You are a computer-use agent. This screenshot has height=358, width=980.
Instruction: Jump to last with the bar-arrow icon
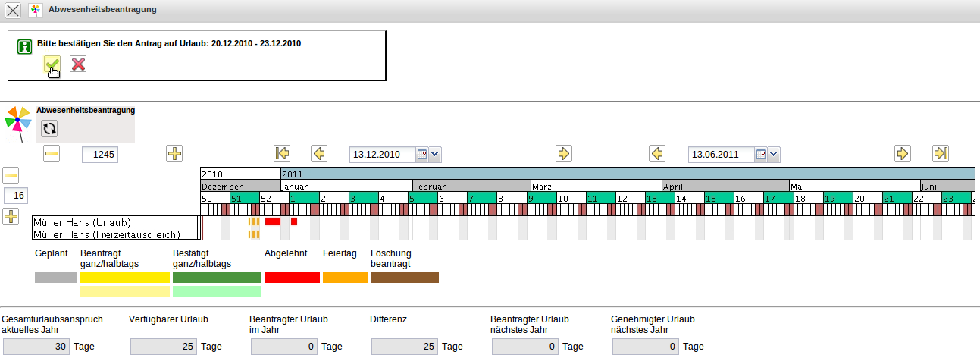pyautogui.click(x=941, y=154)
